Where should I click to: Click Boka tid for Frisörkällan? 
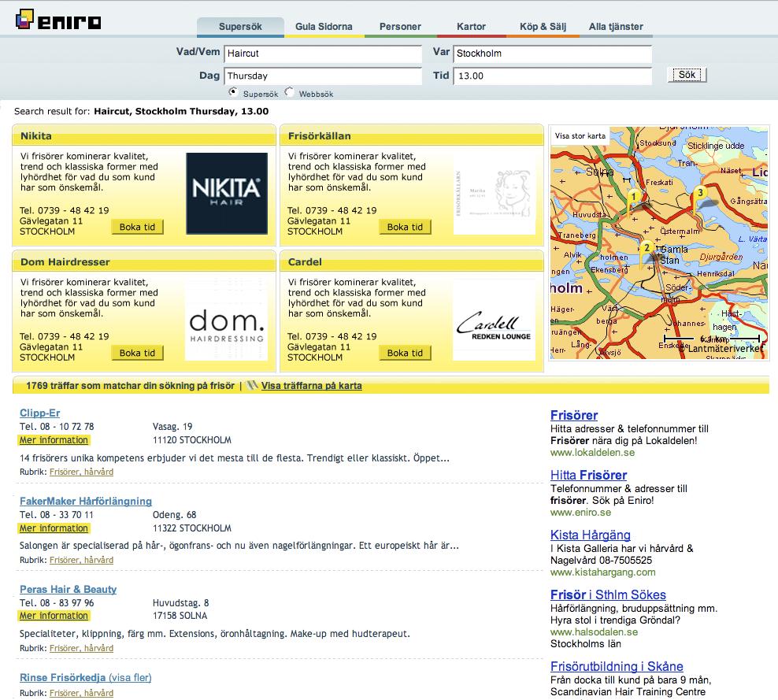(x=405, y=227)
